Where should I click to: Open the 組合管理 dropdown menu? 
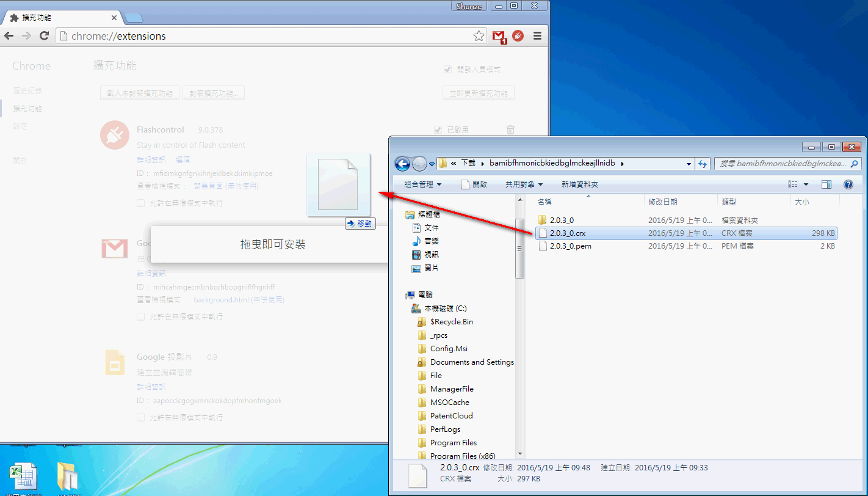[422, 184]
